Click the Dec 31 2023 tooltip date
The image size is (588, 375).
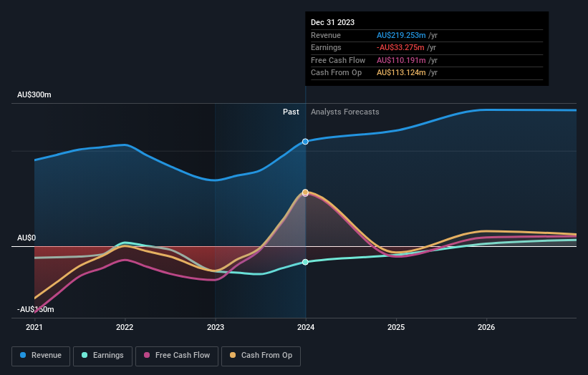tap(332, 22)
